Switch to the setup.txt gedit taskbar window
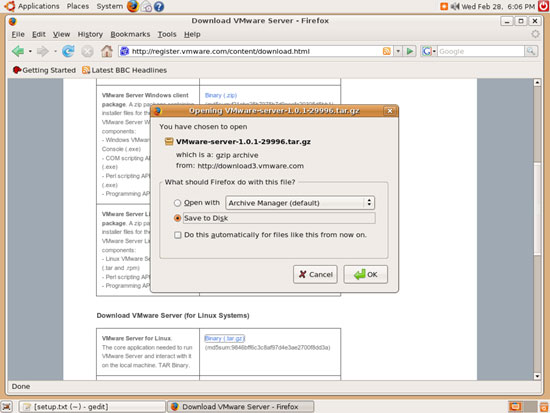 coord(92,407)
